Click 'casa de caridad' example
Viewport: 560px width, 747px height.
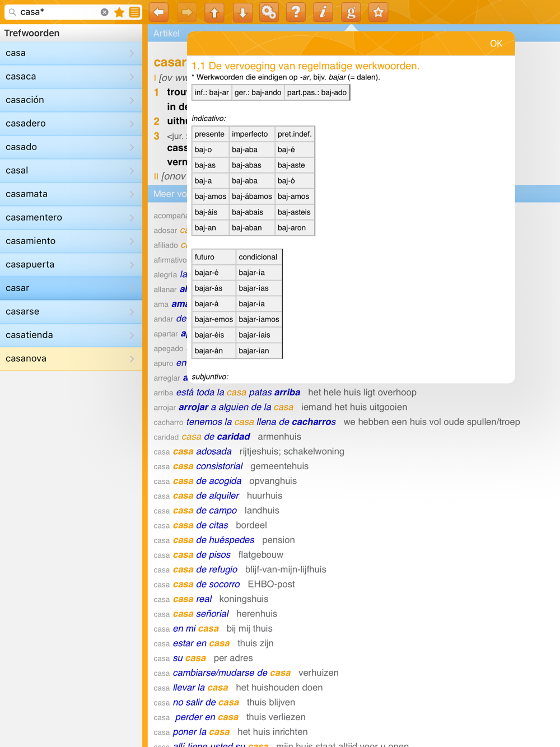216,437
